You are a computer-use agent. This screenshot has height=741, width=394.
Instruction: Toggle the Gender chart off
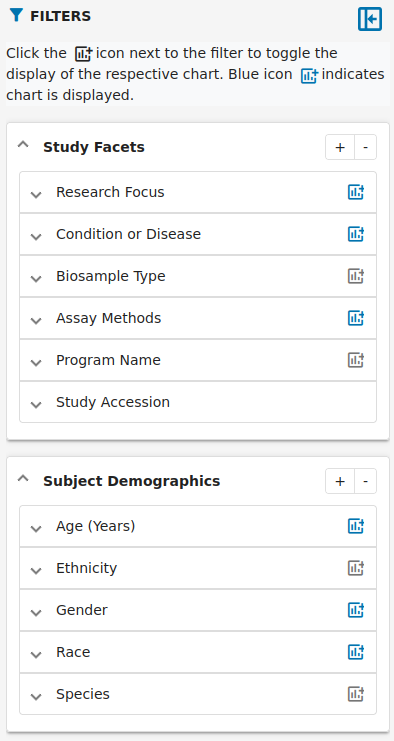tap(356, 610)
